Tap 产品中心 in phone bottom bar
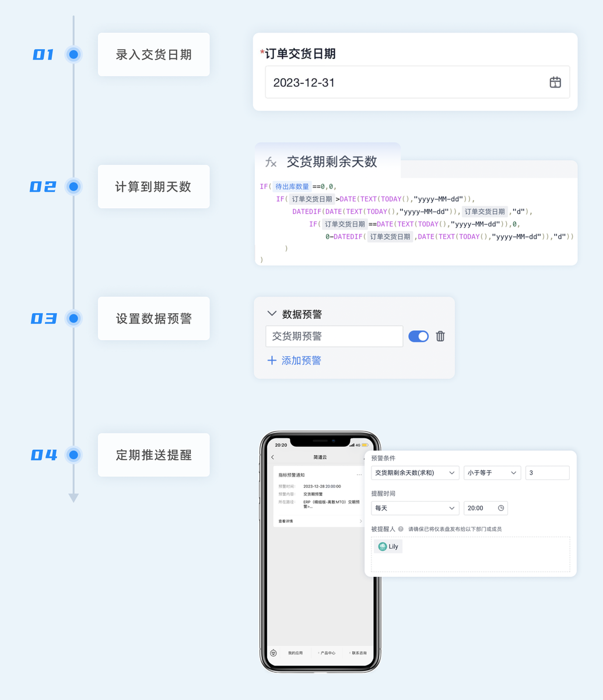Image resolution: width=603 pixels, height=700 pixels. pos(327,653)
